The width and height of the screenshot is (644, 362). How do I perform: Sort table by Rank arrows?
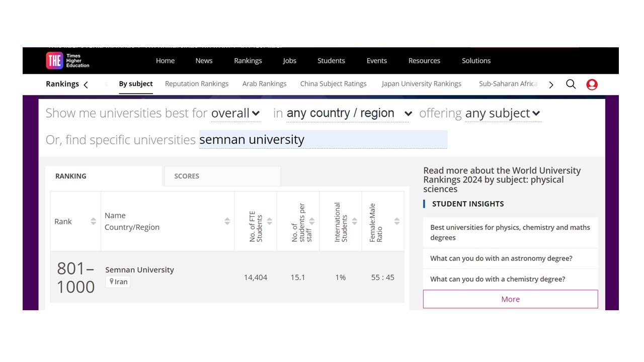[93, 221]
